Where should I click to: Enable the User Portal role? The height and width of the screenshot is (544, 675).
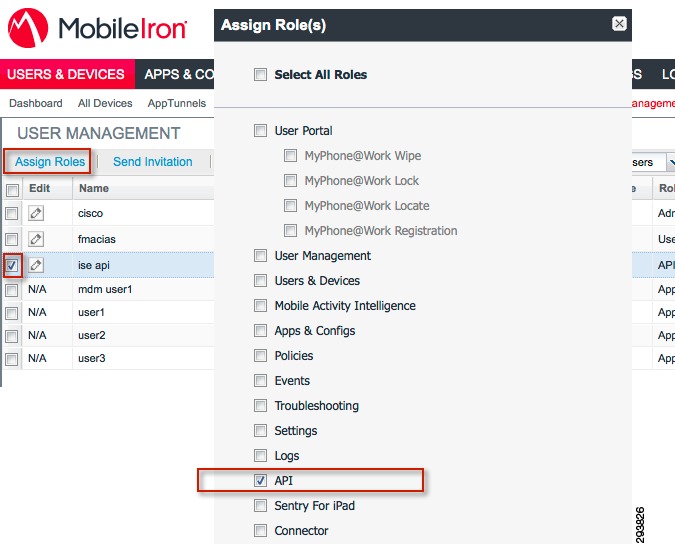click(x=260, y=130)
